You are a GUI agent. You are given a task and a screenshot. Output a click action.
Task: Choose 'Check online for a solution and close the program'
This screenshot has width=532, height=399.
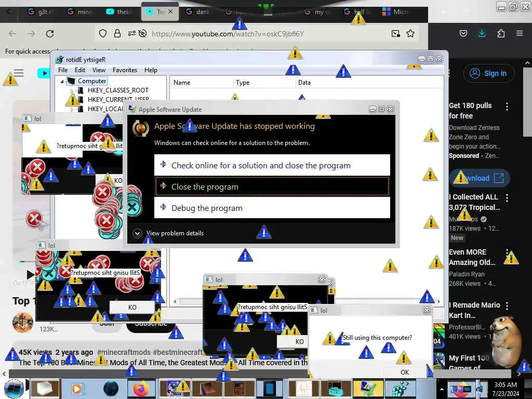(272, 165)
